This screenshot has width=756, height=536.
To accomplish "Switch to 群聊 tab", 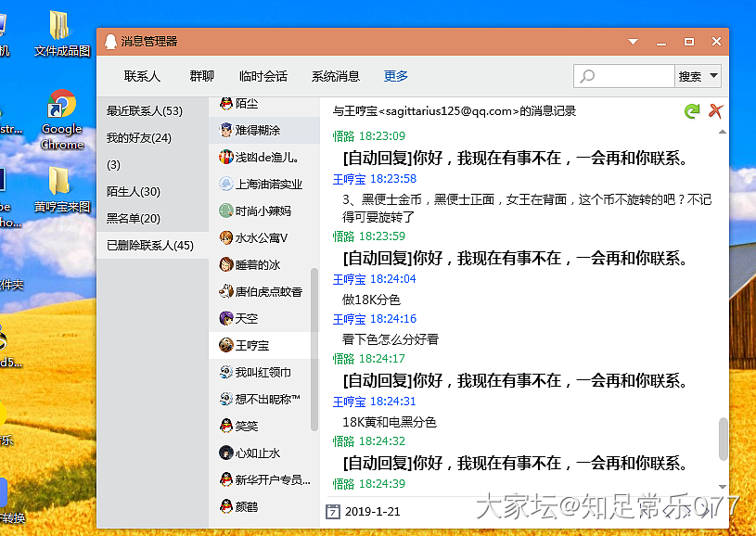I will click(x=201, y=76).
